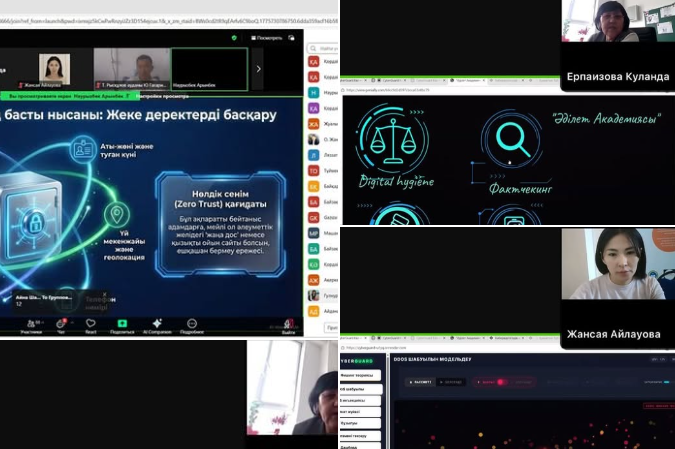Screen dimensions: 675x449
Task: Toggle the red attack switch in CyberGuard
Action: 500,382
